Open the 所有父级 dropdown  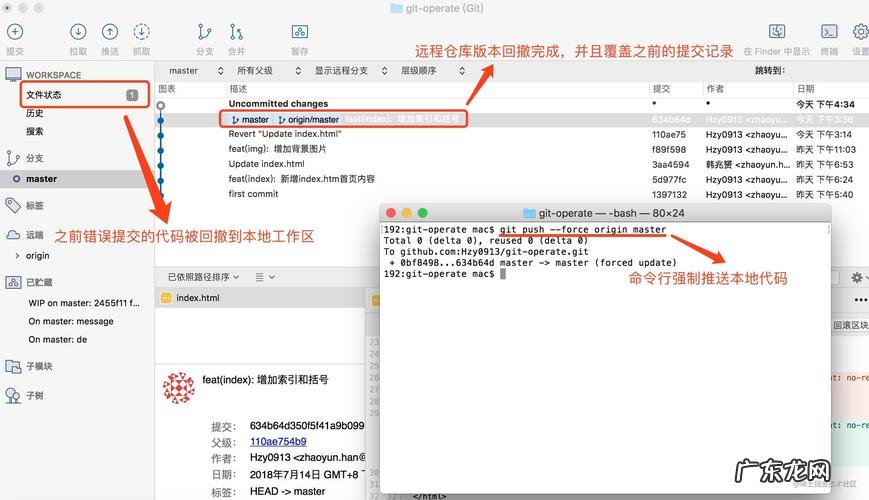point(269,70)
